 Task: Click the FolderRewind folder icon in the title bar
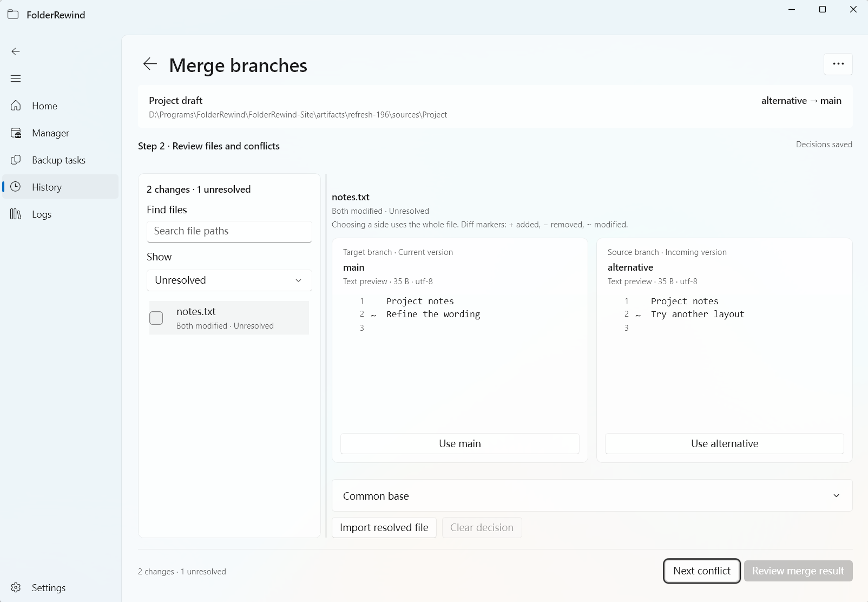click(x=13, y=15)
